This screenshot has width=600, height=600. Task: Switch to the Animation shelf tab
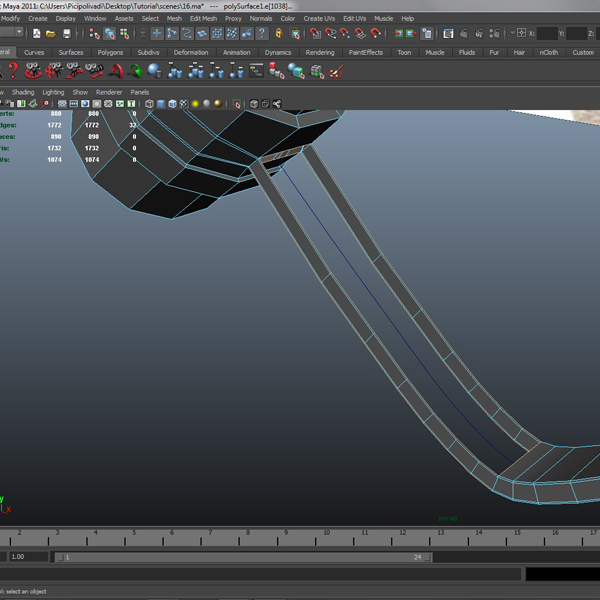coord(236,52)
